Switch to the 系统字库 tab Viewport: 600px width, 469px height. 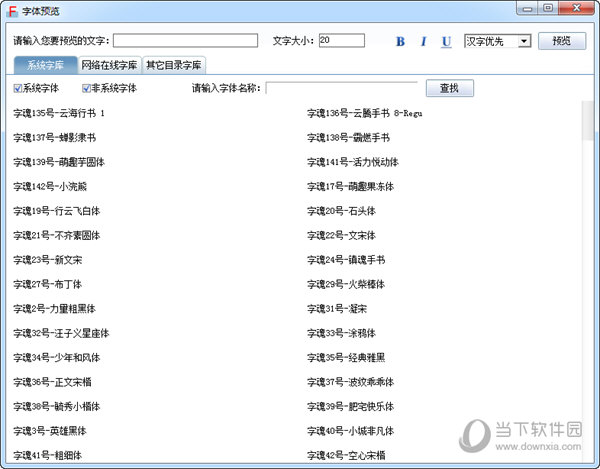[x=46, y=65]
